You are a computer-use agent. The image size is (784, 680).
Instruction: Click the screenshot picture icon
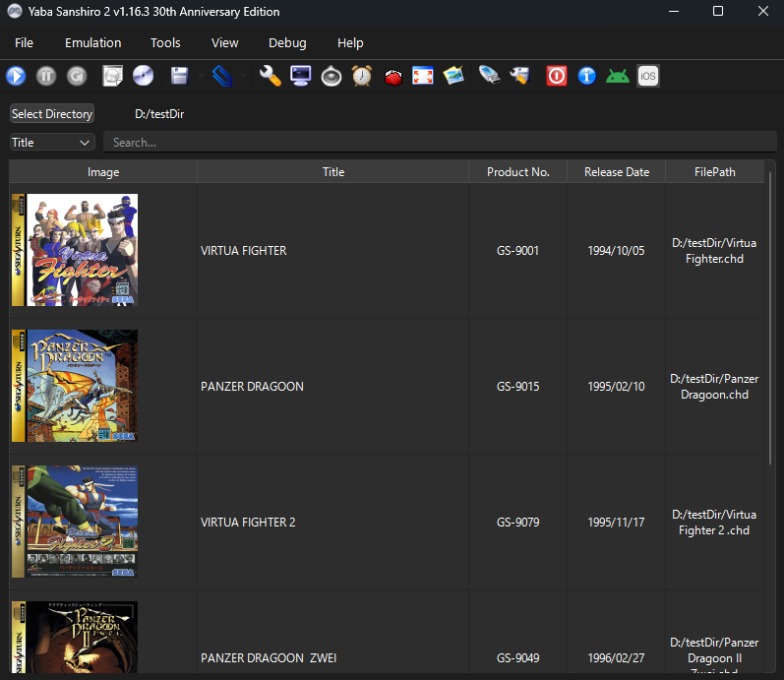pos(452,76)
